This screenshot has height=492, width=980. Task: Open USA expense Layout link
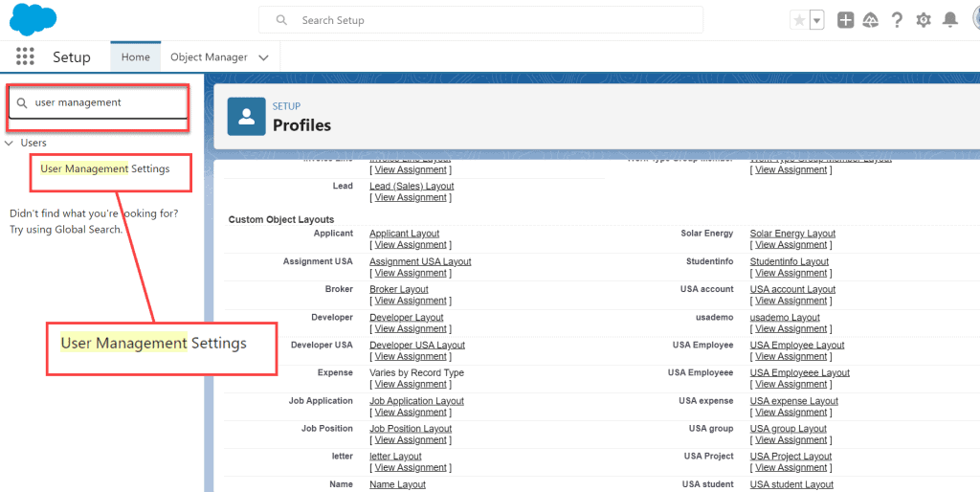tap(793, 401)
